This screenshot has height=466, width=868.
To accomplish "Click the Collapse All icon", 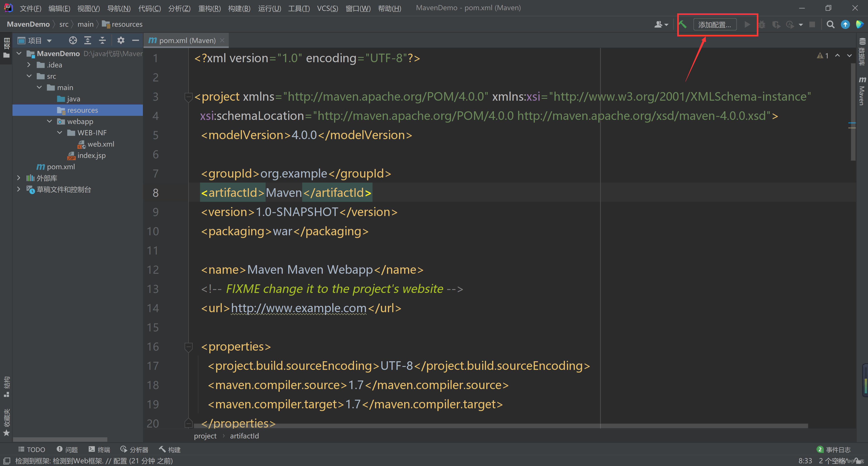I will coord(102,40).
